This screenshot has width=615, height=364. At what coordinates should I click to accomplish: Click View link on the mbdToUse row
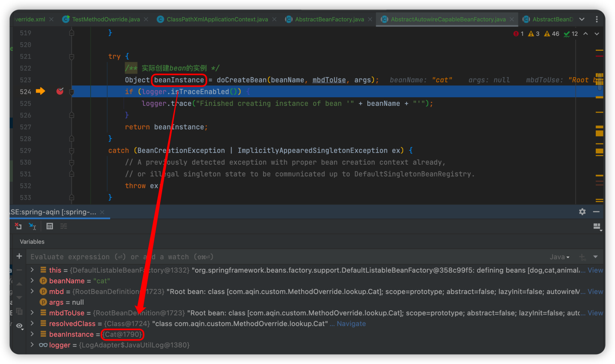595,313
